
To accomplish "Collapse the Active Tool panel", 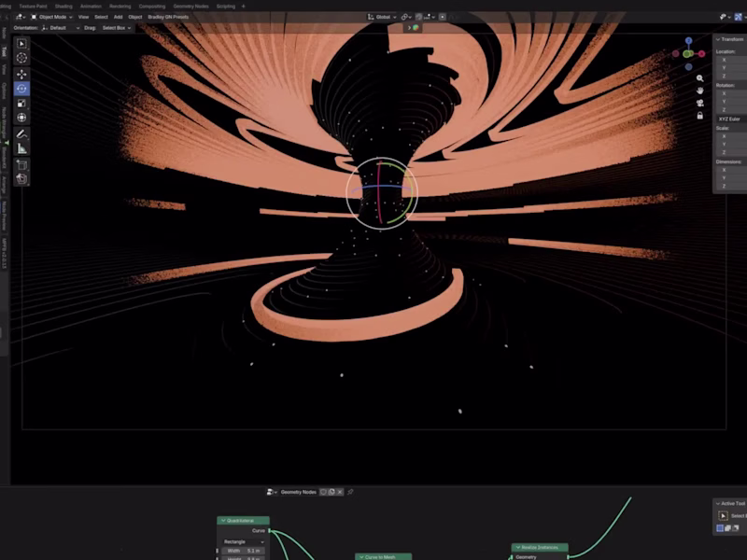I will tap(718, 503).
